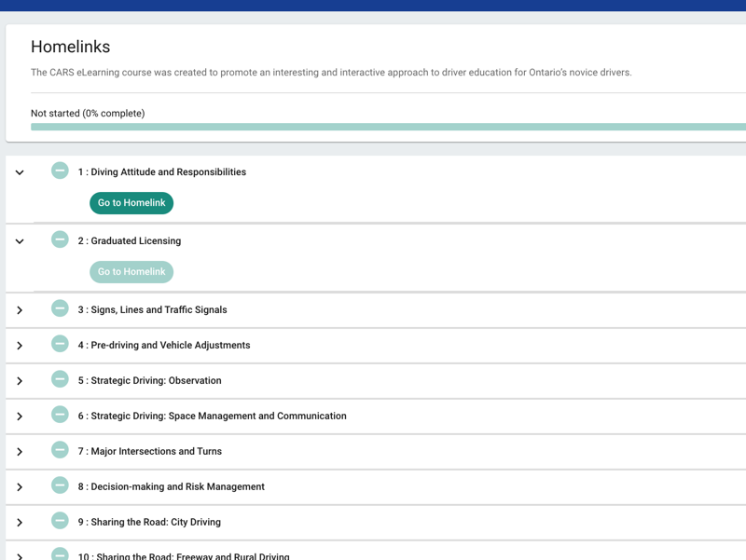Viewport: 746px width, 560px height.
Task: Click the course progress bar
Action: coord(388,127)
